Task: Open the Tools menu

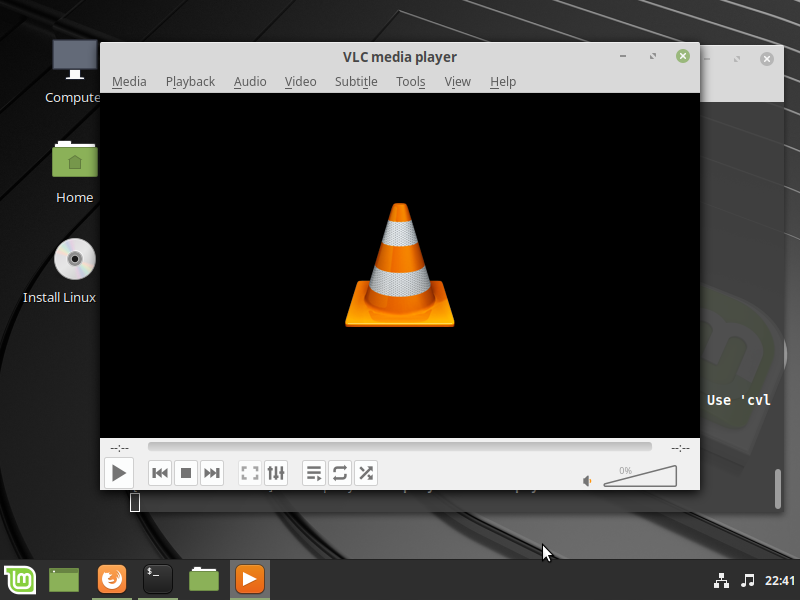Action: pyautogui.click(x=411, y=82)
